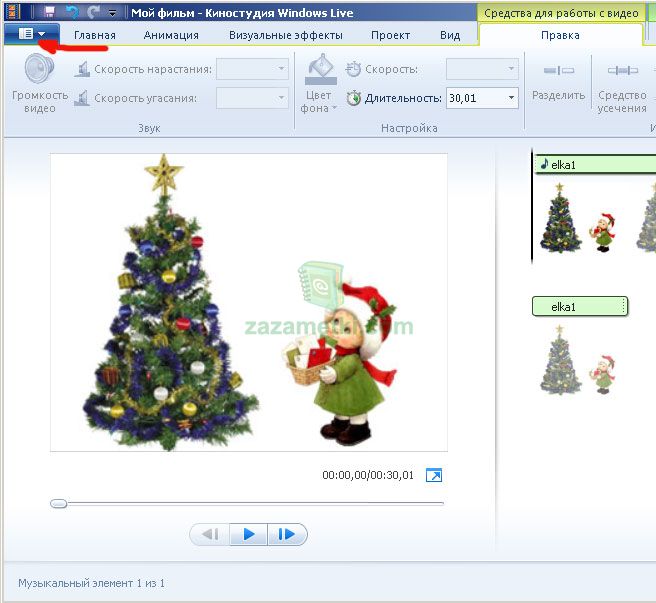Select the Правка tab
The image size is (656, 603).
point(560,35)
